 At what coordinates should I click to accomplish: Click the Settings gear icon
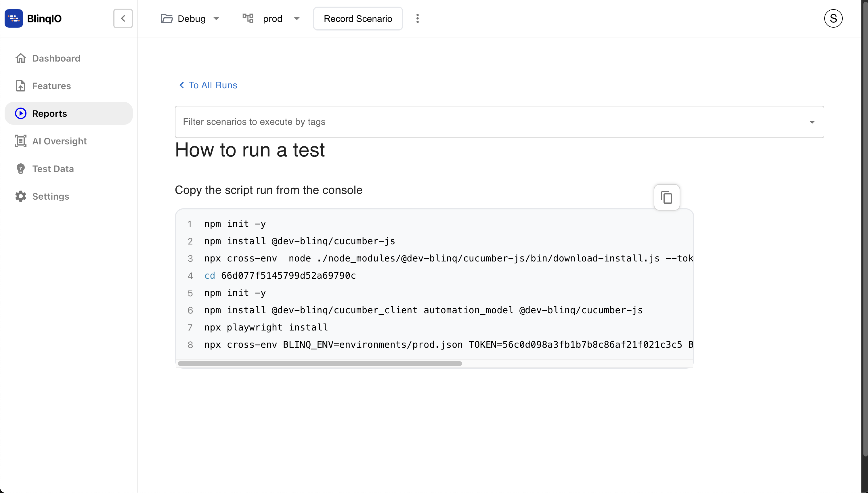pos(21,196)
